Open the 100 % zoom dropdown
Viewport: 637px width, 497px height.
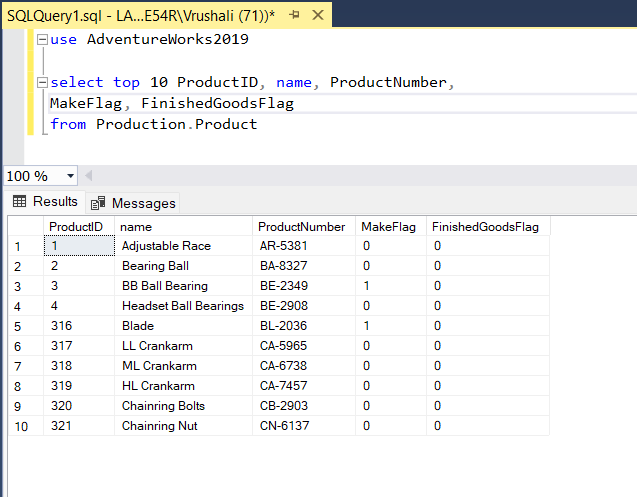(x=70, y=176)
